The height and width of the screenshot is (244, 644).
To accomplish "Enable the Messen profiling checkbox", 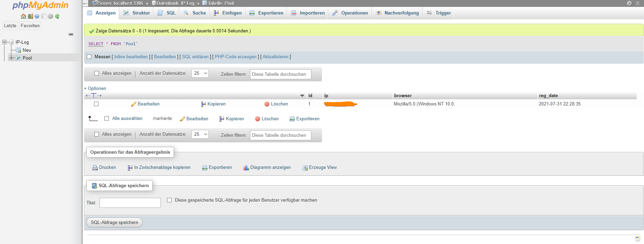I will pos(89,57).
